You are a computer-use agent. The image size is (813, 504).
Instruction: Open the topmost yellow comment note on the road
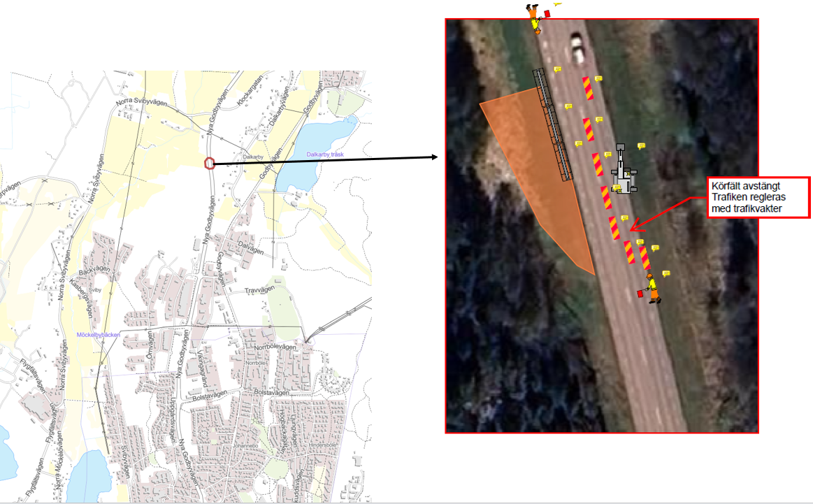(x=557, y=69)
